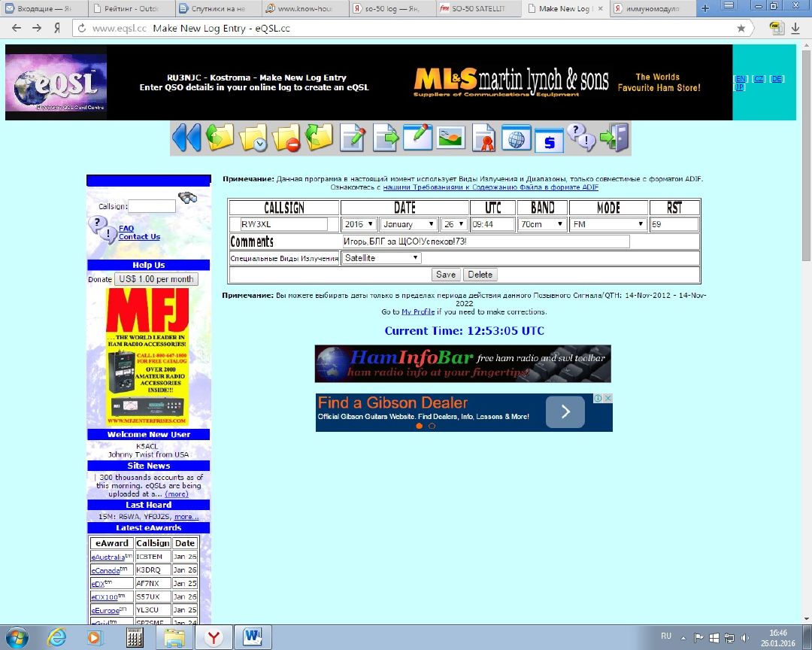Click the window with pencil icon

[418, 138]
